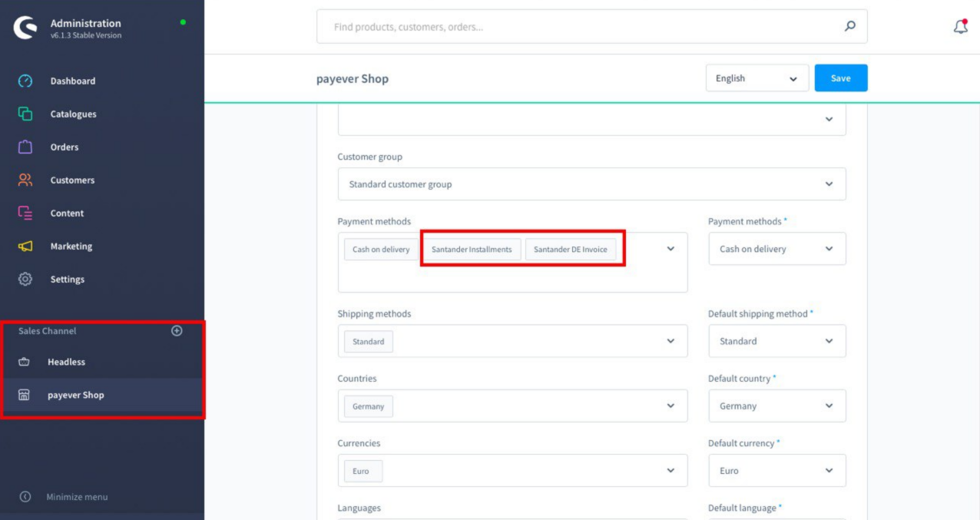The height and width of the screenshot is (520, 980).
Task: Click the Headless basket icon
Action: [x=24, y=362]
